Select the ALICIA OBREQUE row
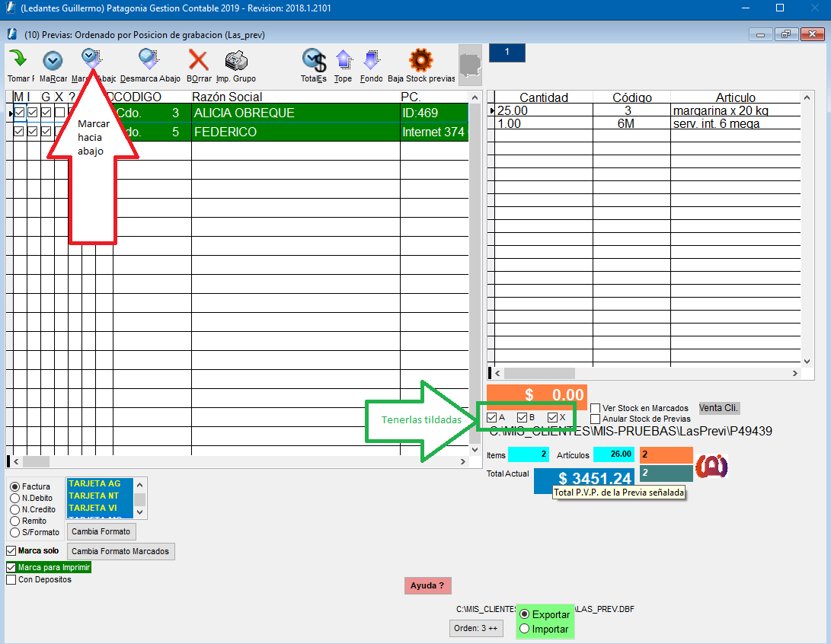831x644 pixels. pyautogui.click(x=238, y=113)
